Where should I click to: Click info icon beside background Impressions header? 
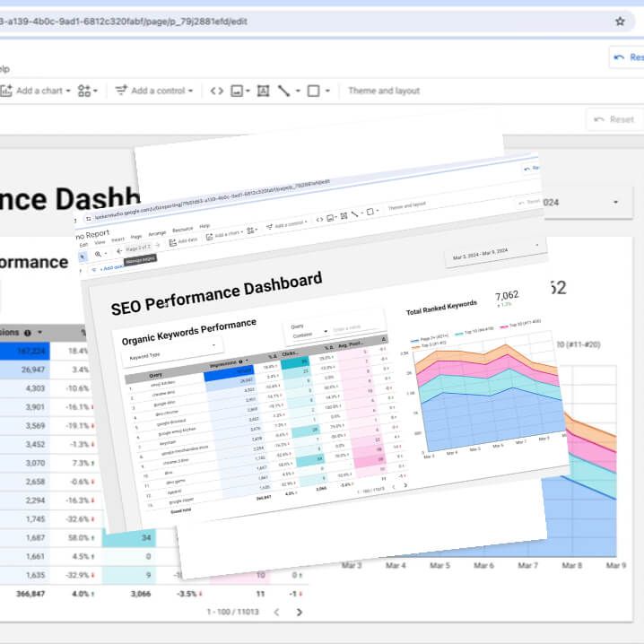(28, 333)
